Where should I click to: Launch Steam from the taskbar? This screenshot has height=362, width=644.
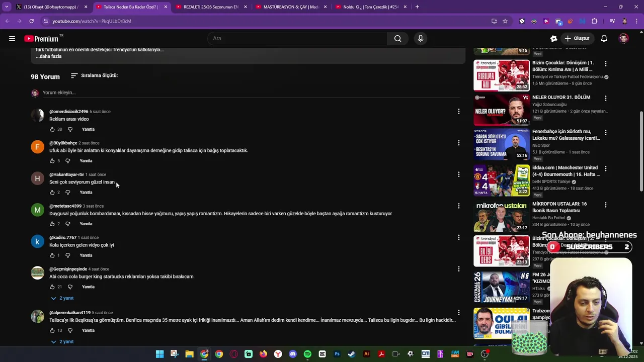click(352, 354)
